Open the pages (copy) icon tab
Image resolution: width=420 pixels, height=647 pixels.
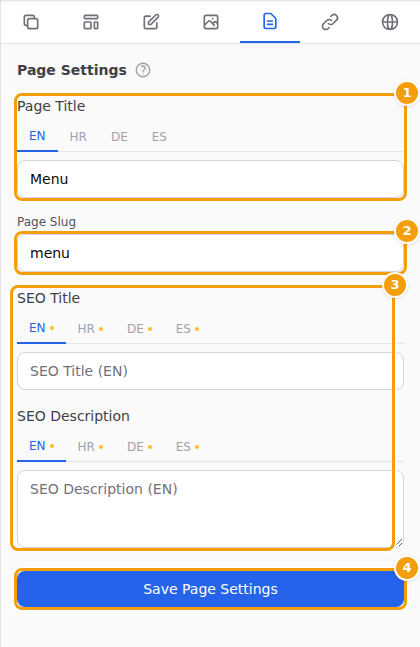(x=31, y=22)
